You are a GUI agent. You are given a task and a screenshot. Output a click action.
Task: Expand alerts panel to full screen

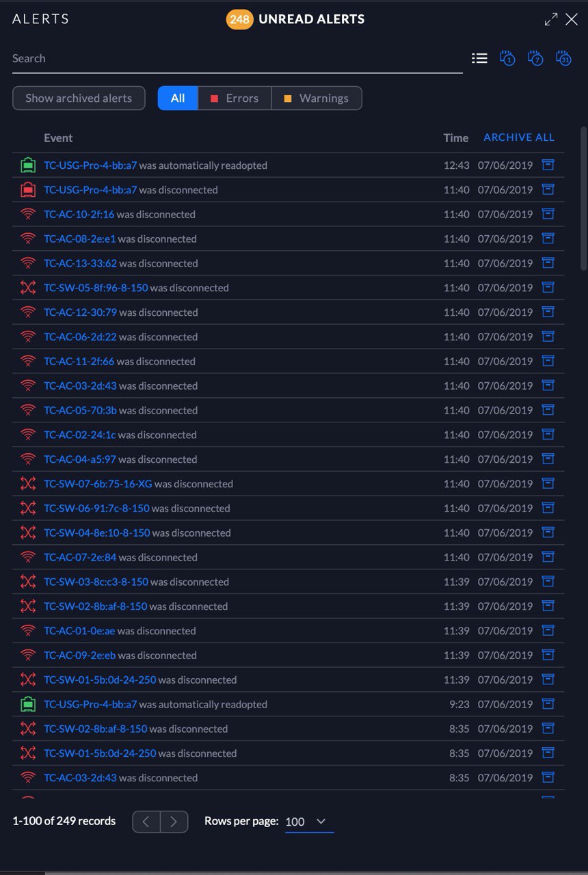click(551, 20)
